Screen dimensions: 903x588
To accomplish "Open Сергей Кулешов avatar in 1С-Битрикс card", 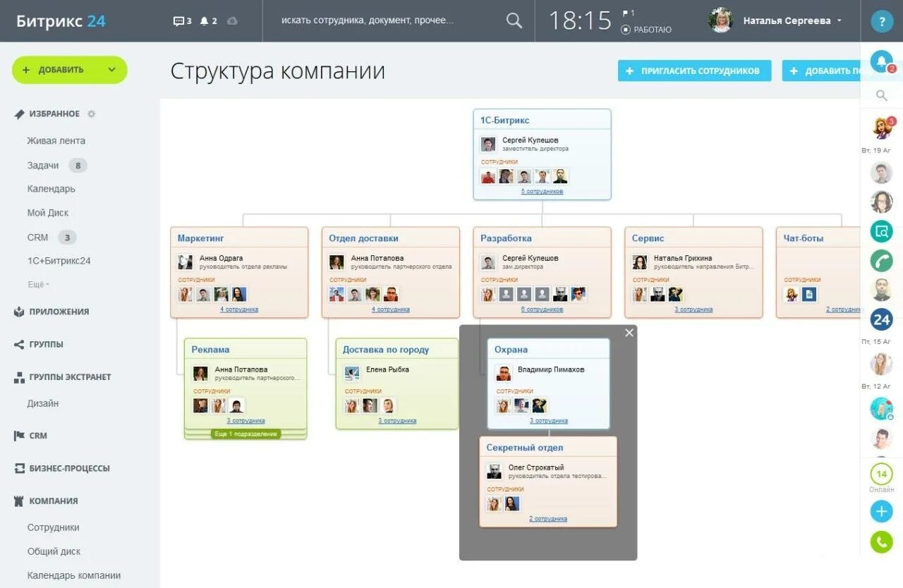I will (488, 145).
